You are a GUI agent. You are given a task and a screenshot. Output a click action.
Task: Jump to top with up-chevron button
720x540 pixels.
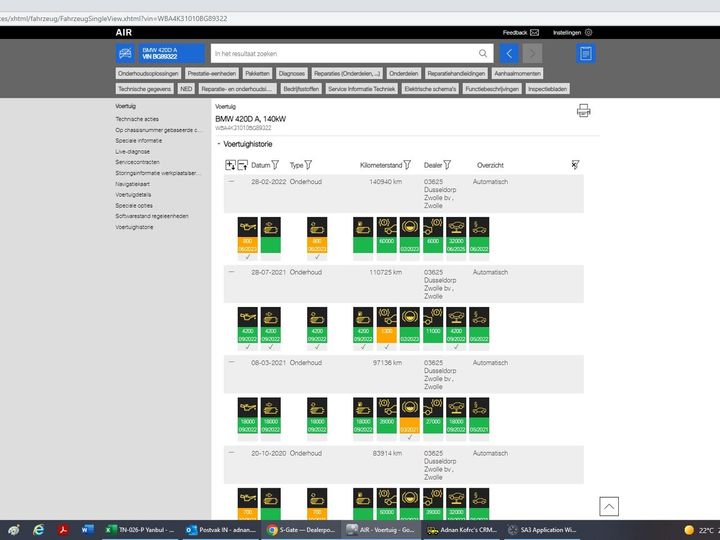click(x=609, y=506)
